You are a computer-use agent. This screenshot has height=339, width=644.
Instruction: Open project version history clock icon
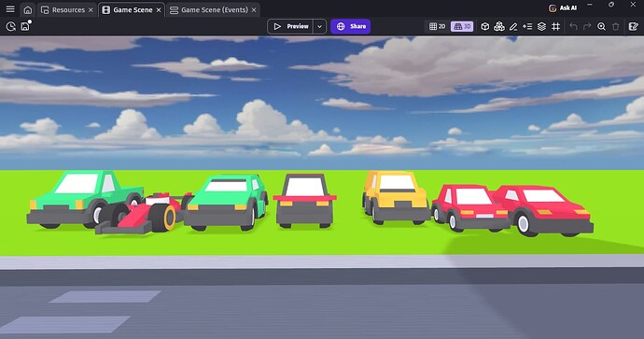[10, 27]
